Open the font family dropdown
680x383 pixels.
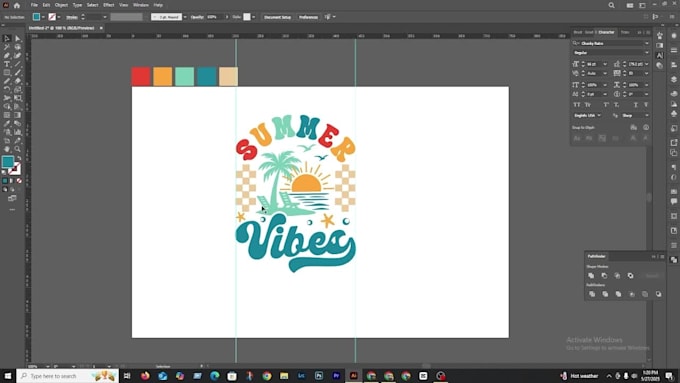(x=647, y=43)
